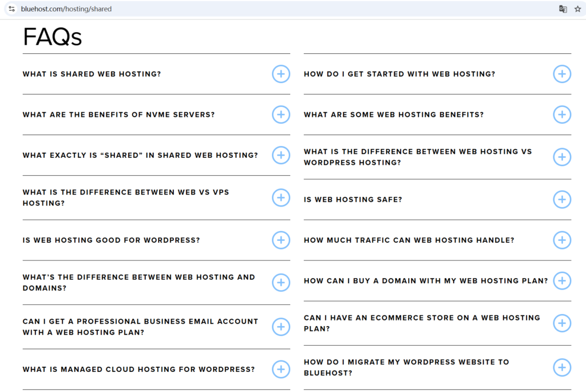Screen dimensions: 586x392
Task: Bookmark this page with the star icon
Action: pyautogui.click(x=577, y=9)
